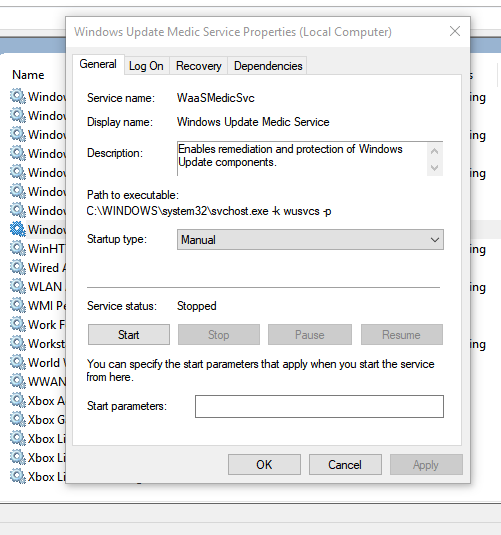Click the highlighted blue gear icon of selected service

[x=18, y=229]
